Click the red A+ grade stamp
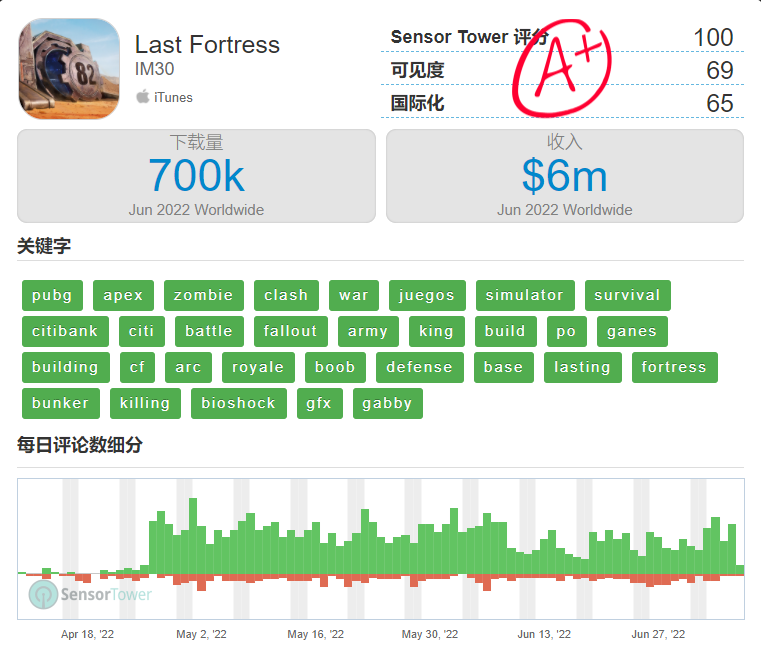The image size is (761, 658). tap(562, 67)
